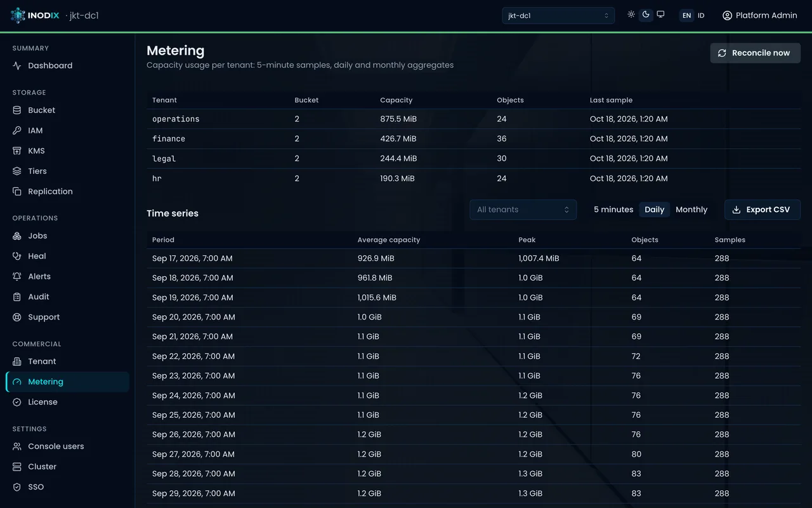Open the Support page
Image resolution: width=812 pixels, height=508 pixels.
(x=67, y=317)
